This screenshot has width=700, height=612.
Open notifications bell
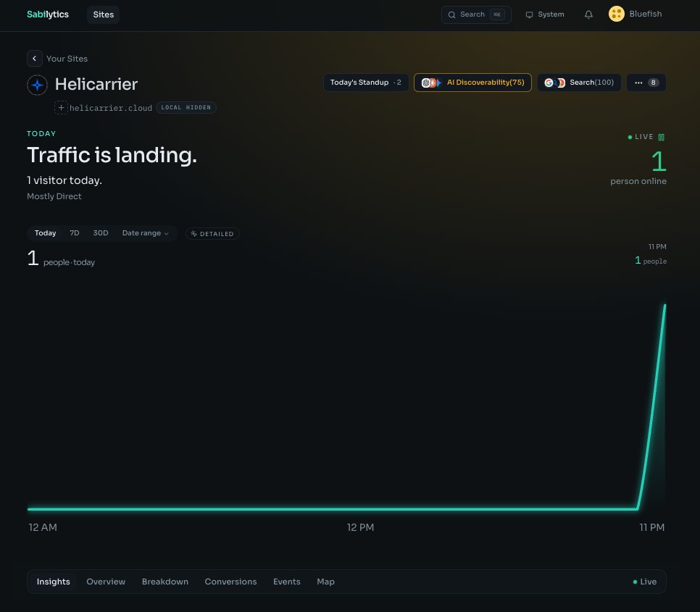(588, 14)
